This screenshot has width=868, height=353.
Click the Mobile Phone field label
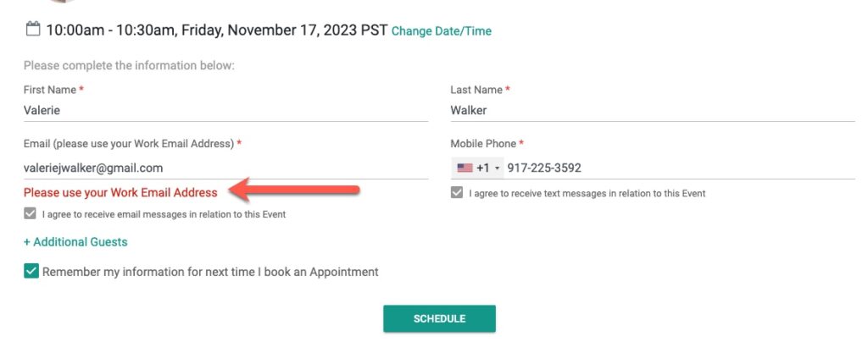click(483, 144)
